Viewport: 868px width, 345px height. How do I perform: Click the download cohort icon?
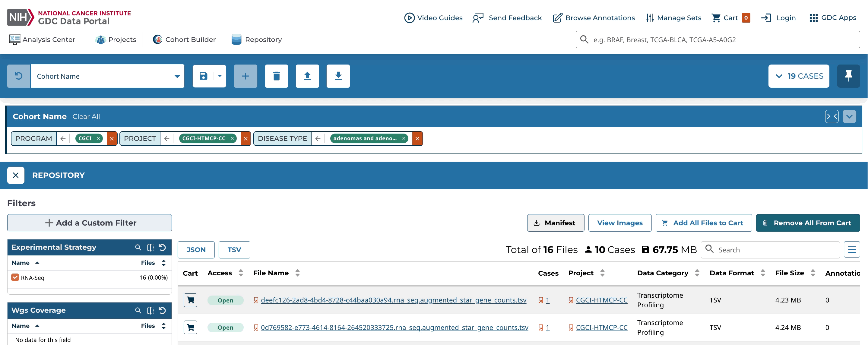coord(338,76)
